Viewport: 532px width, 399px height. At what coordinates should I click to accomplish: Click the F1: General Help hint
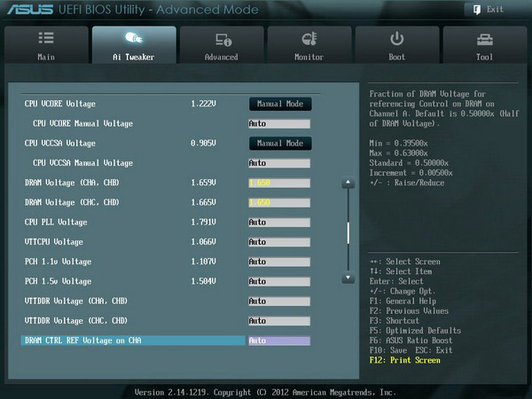click(403, 301)
